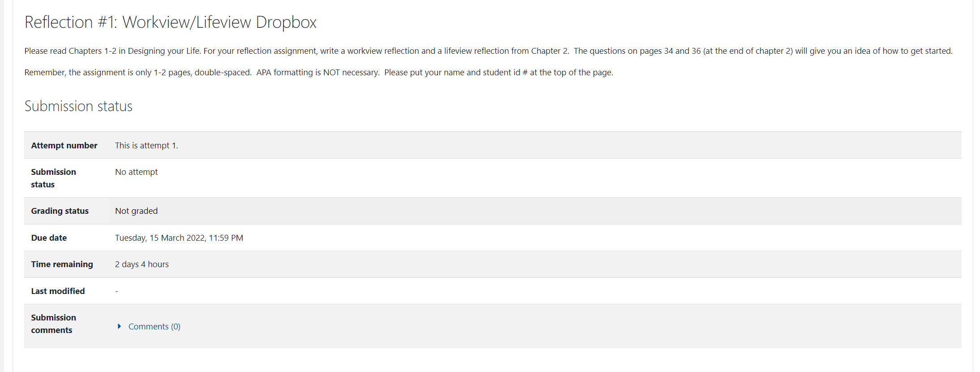The height and width of the screenshot is (372, 980).
Task: Click the Reflection #1: Workview/Lifeview Dropbox heading
Action: (x=170, y=22)
